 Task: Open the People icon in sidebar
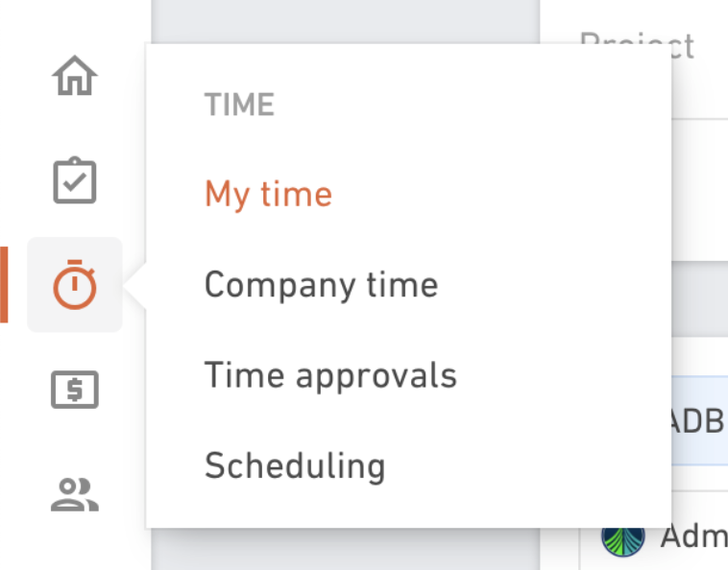click(x=74, y=494)
